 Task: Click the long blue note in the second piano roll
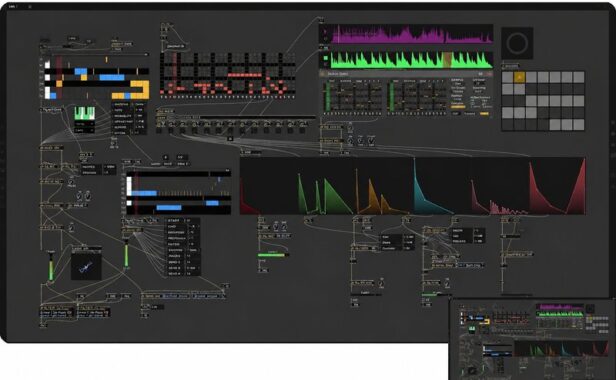pyautogui.click(x=144, y=193)
